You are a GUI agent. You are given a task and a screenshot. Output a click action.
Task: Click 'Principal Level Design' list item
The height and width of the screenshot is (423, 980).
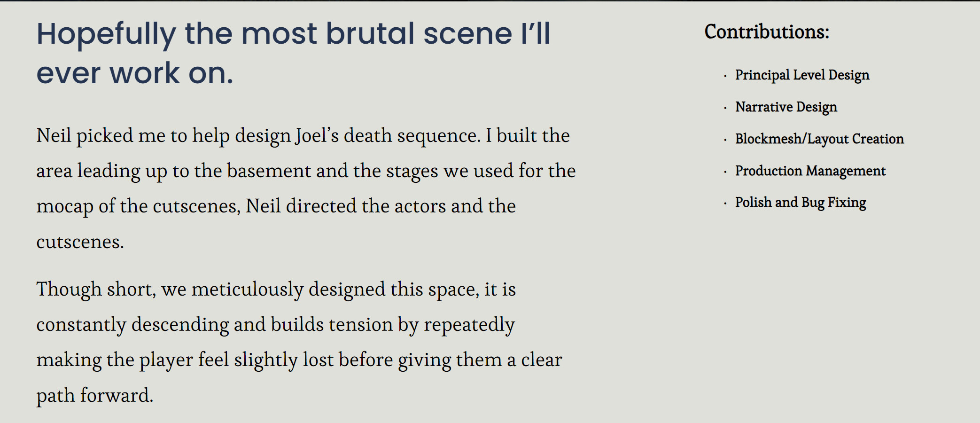pyautogui.click(x=802, y=75)
